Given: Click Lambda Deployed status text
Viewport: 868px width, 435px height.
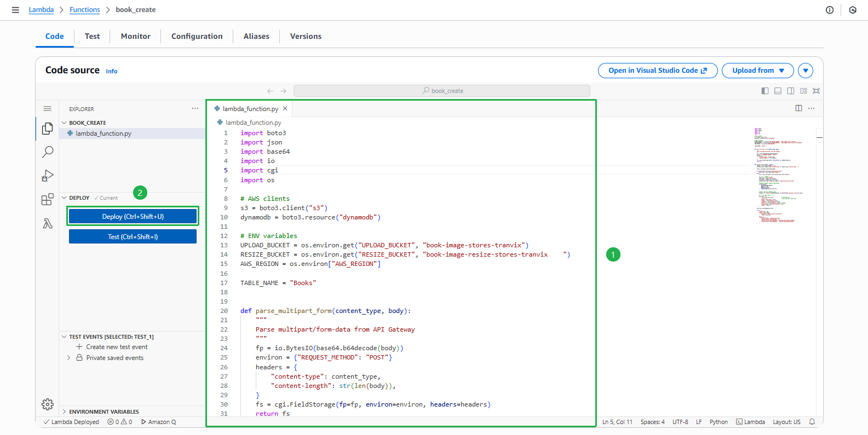Looking at the screenshot, I should (71, 422).
